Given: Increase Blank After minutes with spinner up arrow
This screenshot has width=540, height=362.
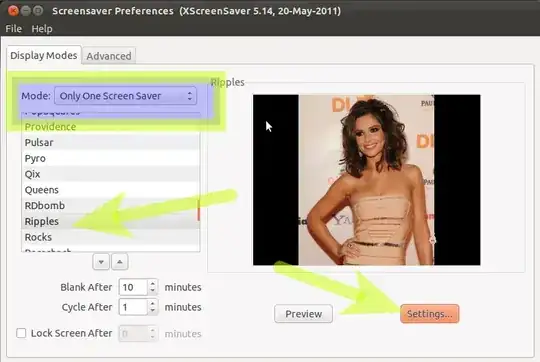Looking at the screenshot, I should click(153, 283).
